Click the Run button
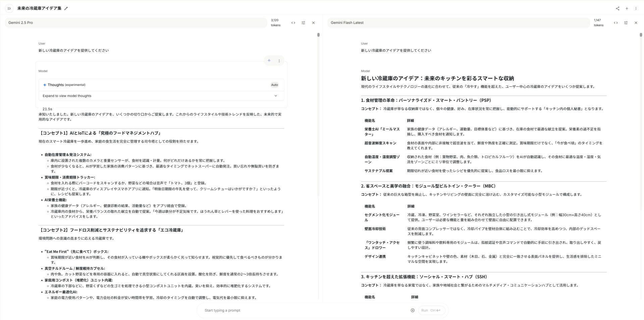 (431, 311)
